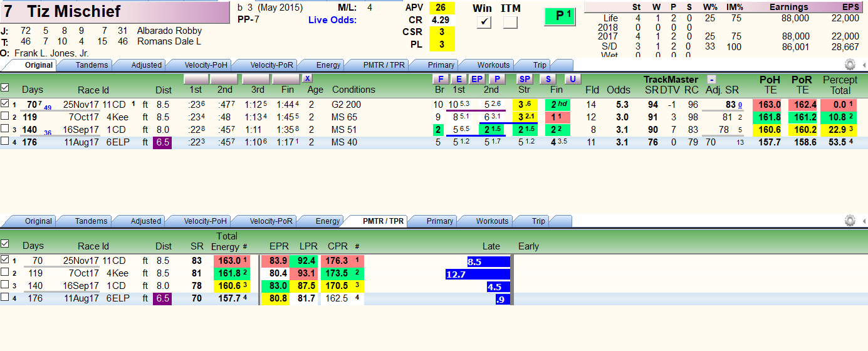This screenshot has height=351, width=868.
Task: Click the Odds column header
Action: pos(619,90)
